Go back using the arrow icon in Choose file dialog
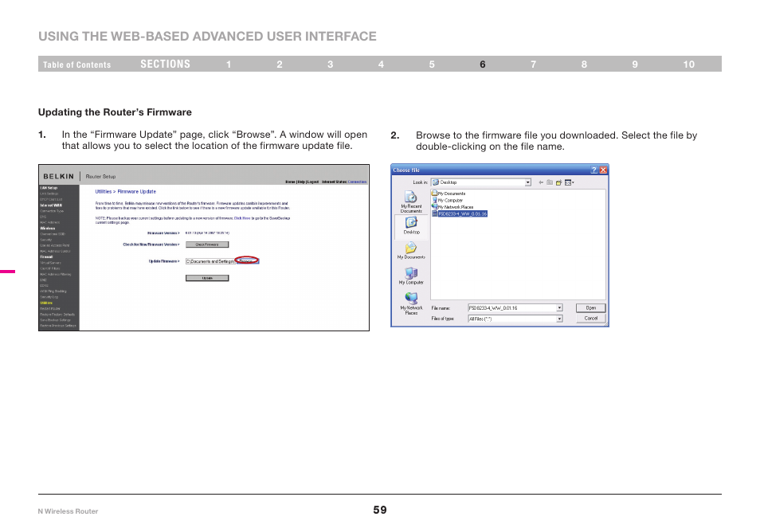The width and height of the screenshot is (760, 532). (x=541, y=182)
